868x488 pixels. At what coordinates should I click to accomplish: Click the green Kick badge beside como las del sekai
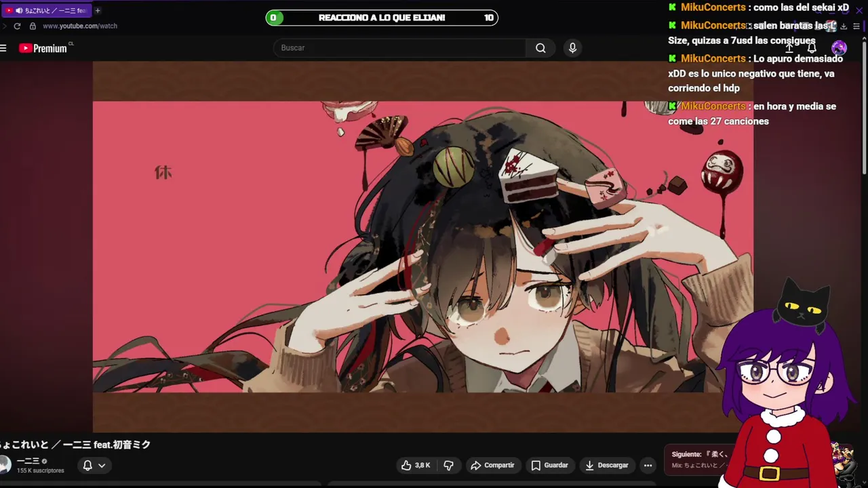[672, 7]
